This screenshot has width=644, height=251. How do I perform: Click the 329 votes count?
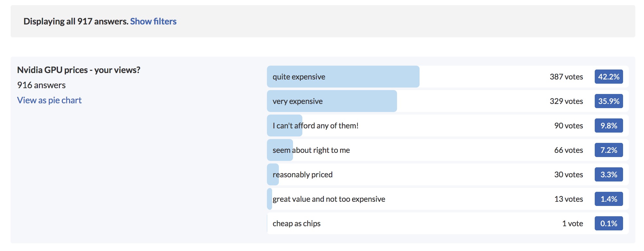566,101
